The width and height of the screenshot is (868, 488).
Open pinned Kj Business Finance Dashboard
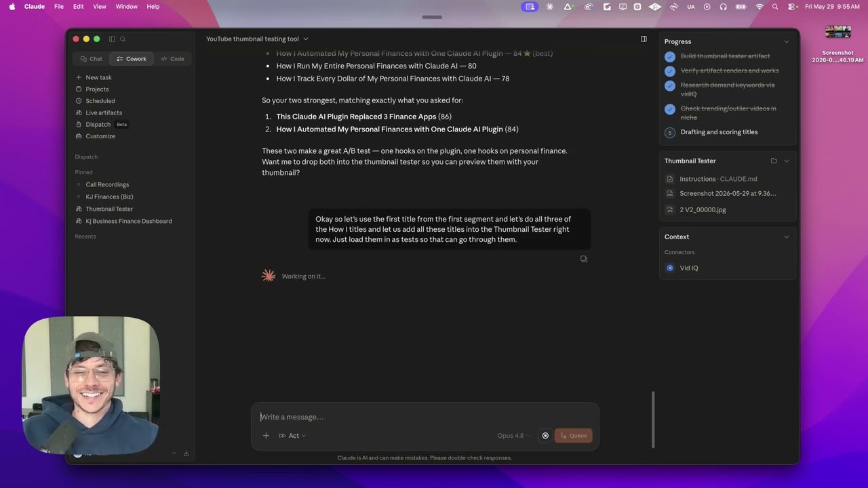click(x=128, y=221)
